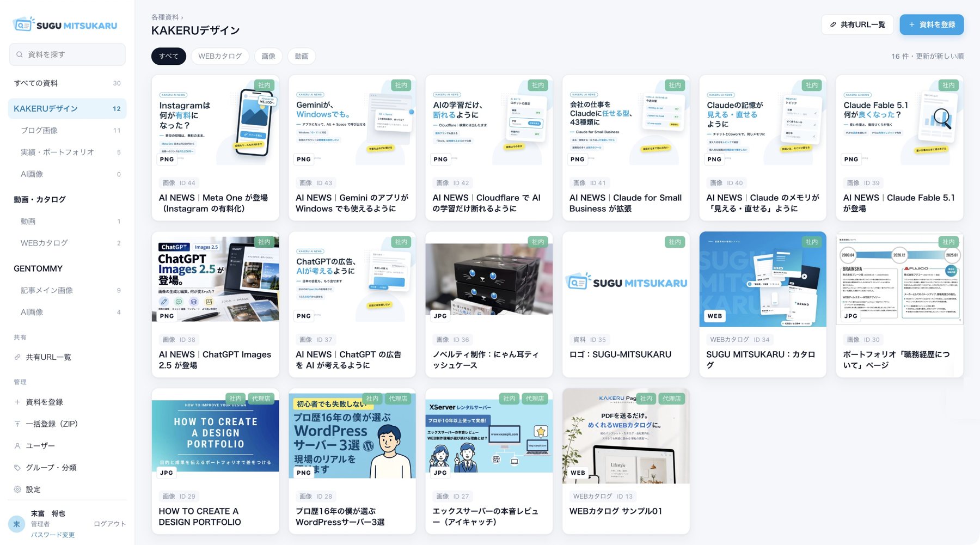
Task: Click ログアウト link
Action: [109, 524]
